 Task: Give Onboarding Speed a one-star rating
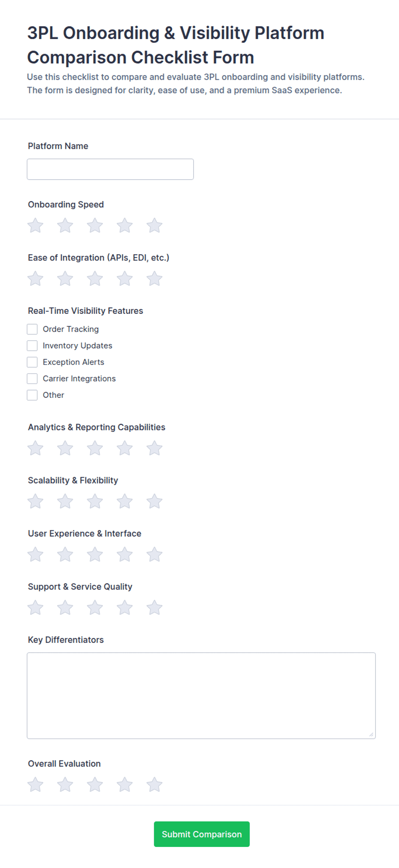[x=36, y=225]
